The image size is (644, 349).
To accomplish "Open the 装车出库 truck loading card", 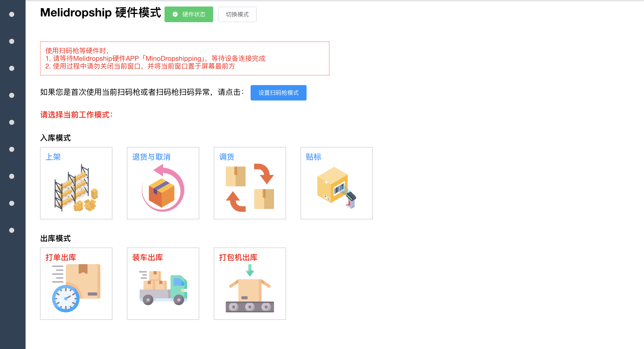I will pyautogui.click(x=163, y=283).
